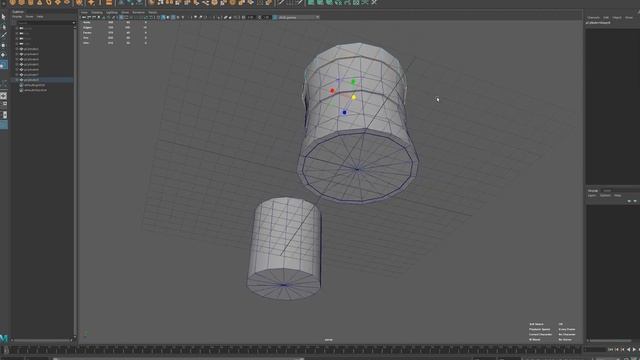Open the Outliner Display menu
This screenshot has height=360, width=640.
point(17,17)
